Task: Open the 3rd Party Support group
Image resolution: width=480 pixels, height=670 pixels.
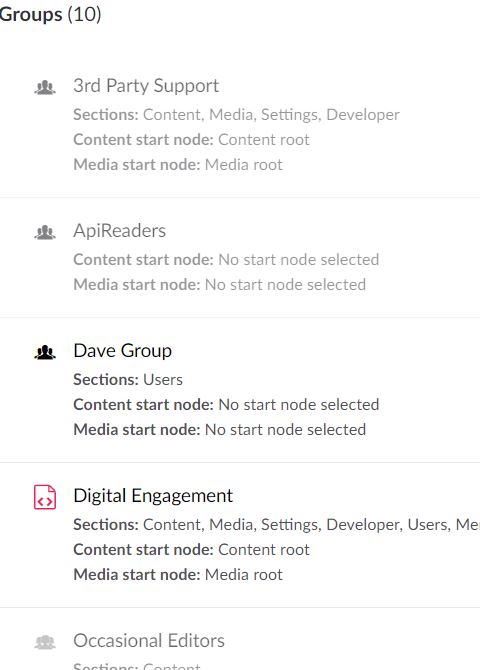Action: point(146,86)
